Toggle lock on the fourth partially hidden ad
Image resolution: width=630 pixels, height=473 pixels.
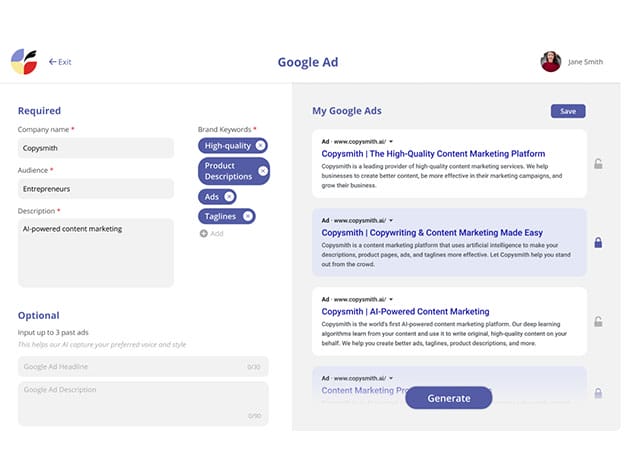point(598,393)
